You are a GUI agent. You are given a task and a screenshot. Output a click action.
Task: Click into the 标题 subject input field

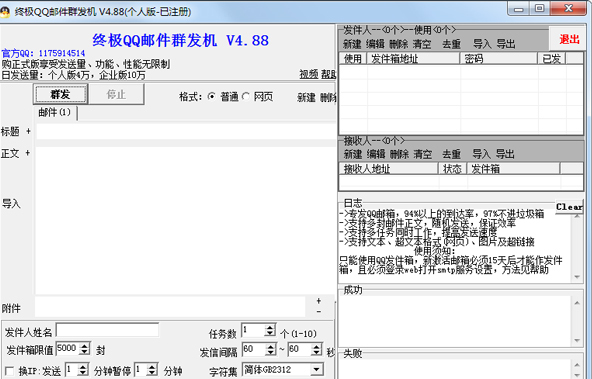(186, 132)
